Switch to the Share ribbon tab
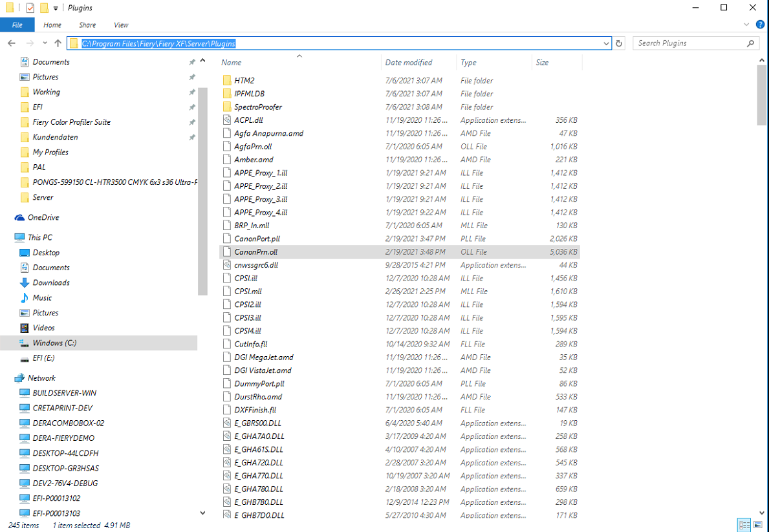 coord(87,25)
